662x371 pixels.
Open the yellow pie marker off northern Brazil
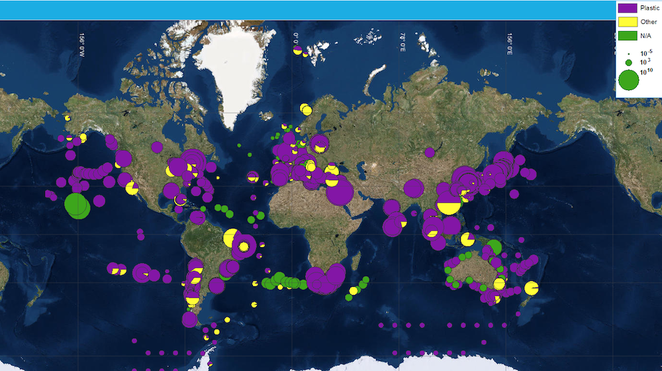231,238
